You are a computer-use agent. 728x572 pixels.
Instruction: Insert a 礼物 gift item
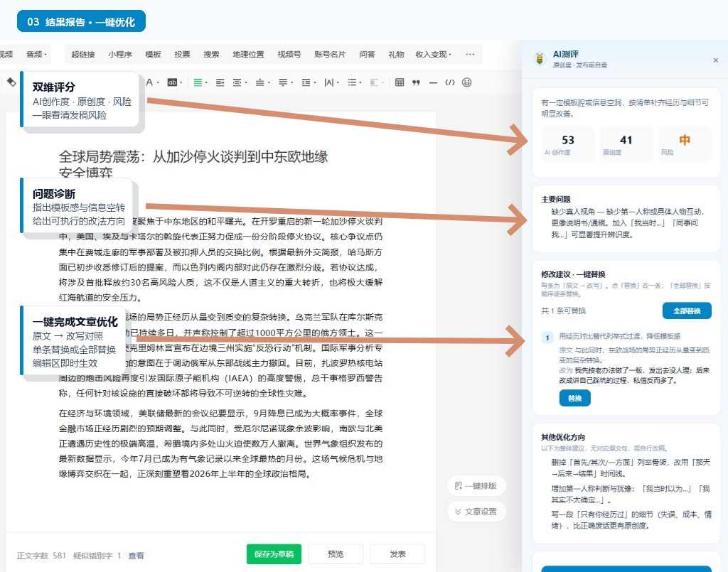(x=396, y=54)
